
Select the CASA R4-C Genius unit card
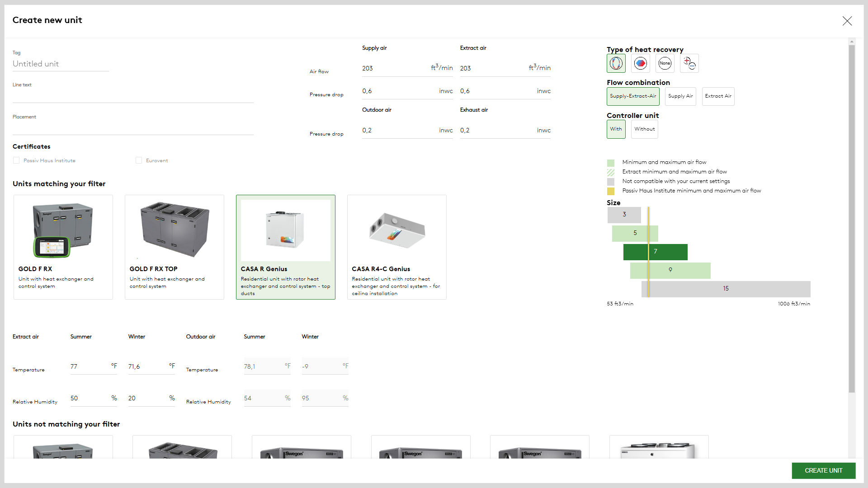coord(396,247)
